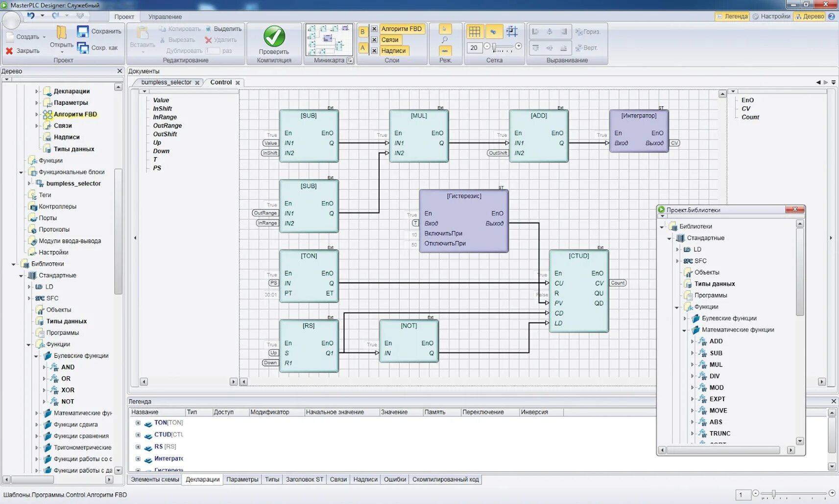Run the green checkmark Проверить compile check
The width and height of the screenshot is (839, 504).
[x=274, y=36]
